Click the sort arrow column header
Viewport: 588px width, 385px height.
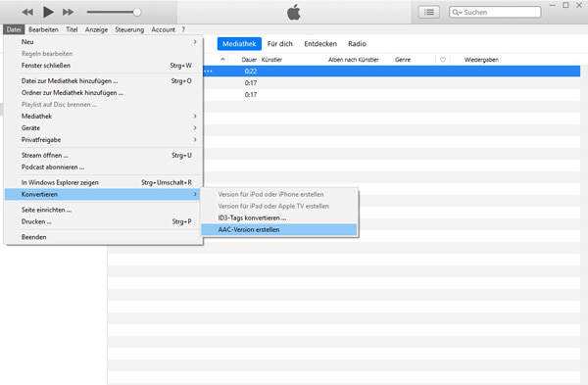coord(222,59)
